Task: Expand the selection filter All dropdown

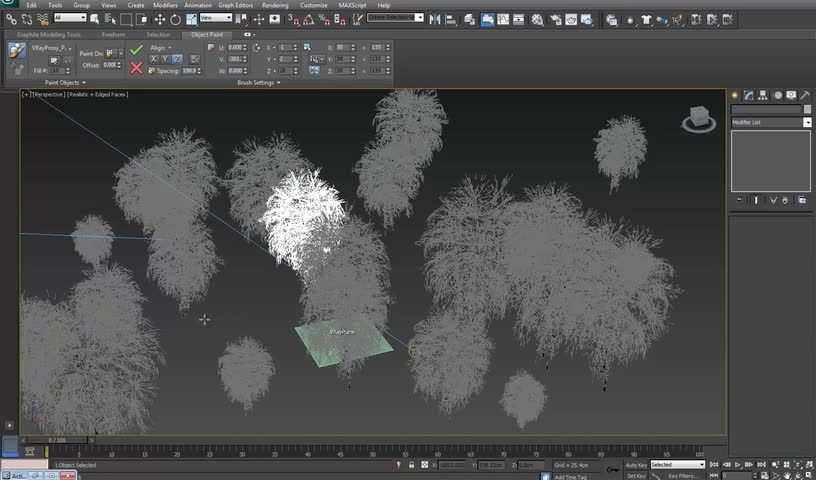Action: (70, 18)
